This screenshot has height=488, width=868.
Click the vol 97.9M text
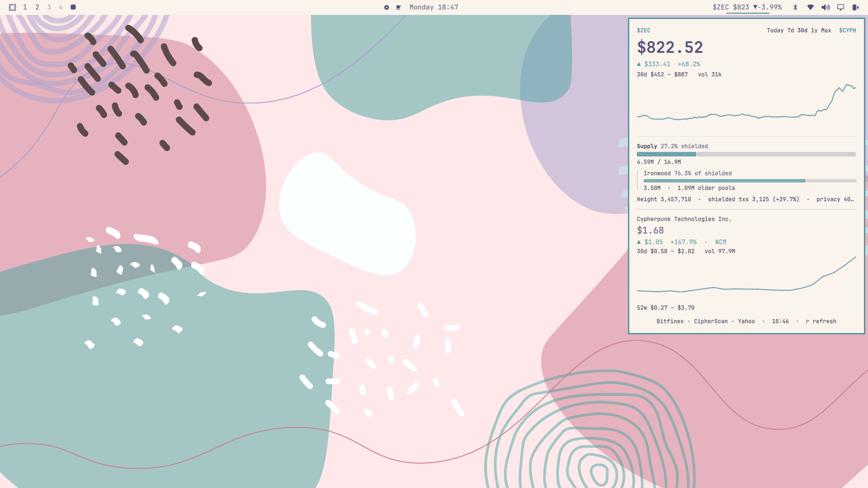[x=720, y=251]
